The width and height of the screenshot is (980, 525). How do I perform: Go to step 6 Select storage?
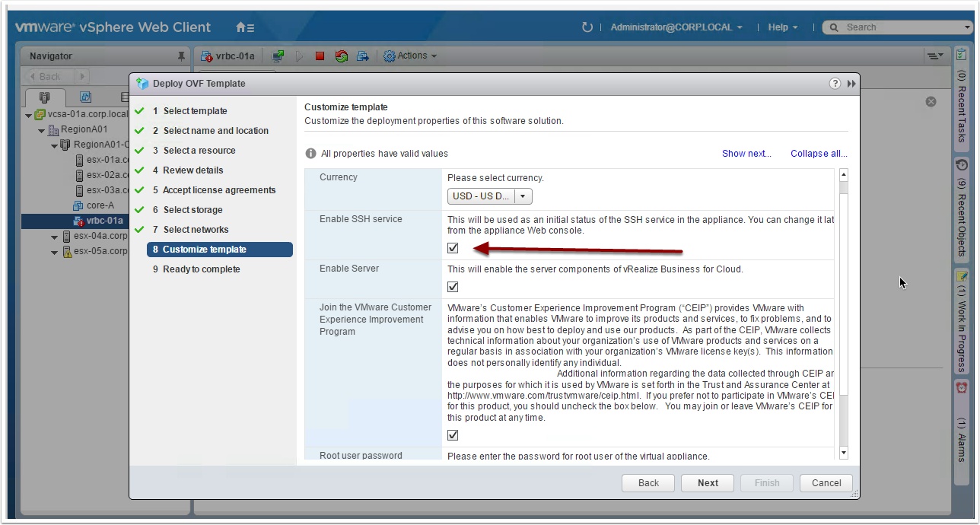point(187,210)
